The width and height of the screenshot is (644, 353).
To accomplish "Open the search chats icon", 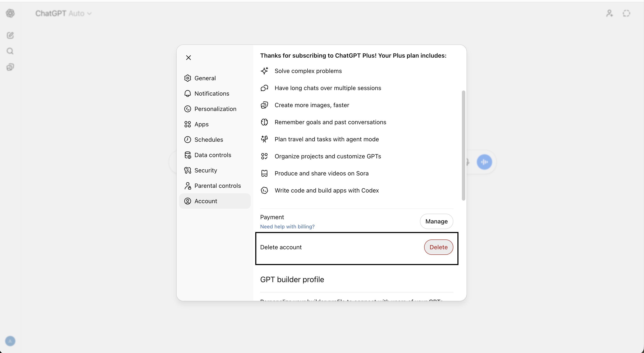I will click(x=10, y=51).
